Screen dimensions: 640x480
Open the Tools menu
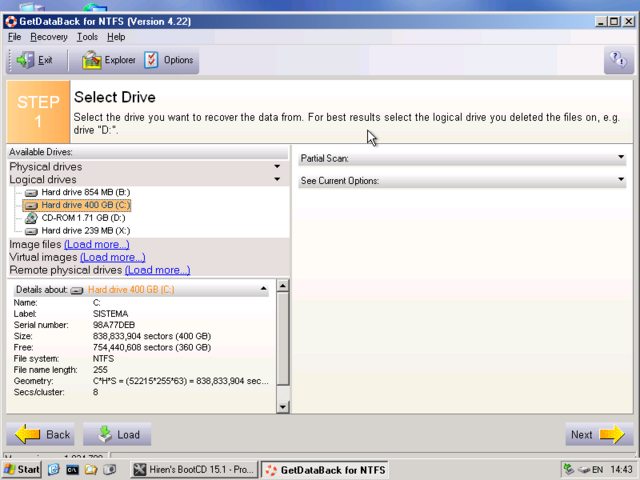click(87, 37)
